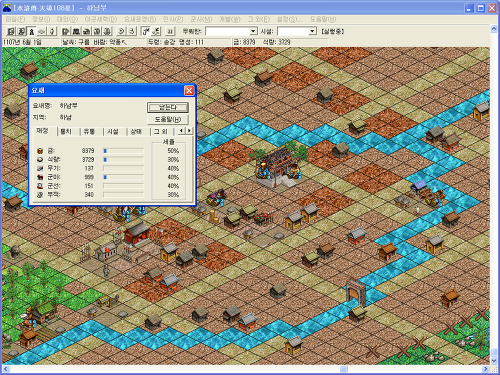The image size is (500, 375).
Task: Click the warship (군선) icon in the dialog
Action: [40, 186]
